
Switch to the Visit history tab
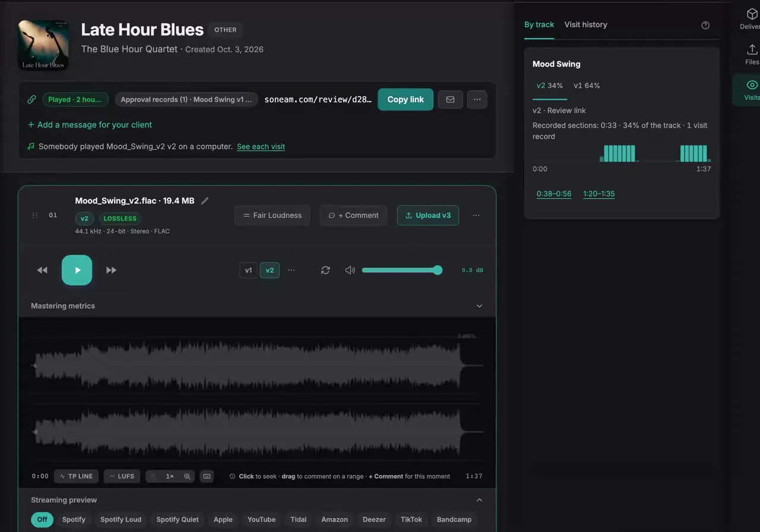(585, 24)
